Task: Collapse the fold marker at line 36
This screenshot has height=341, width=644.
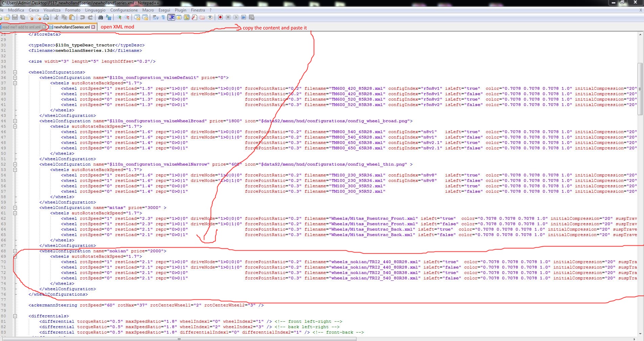Action: 15,78
